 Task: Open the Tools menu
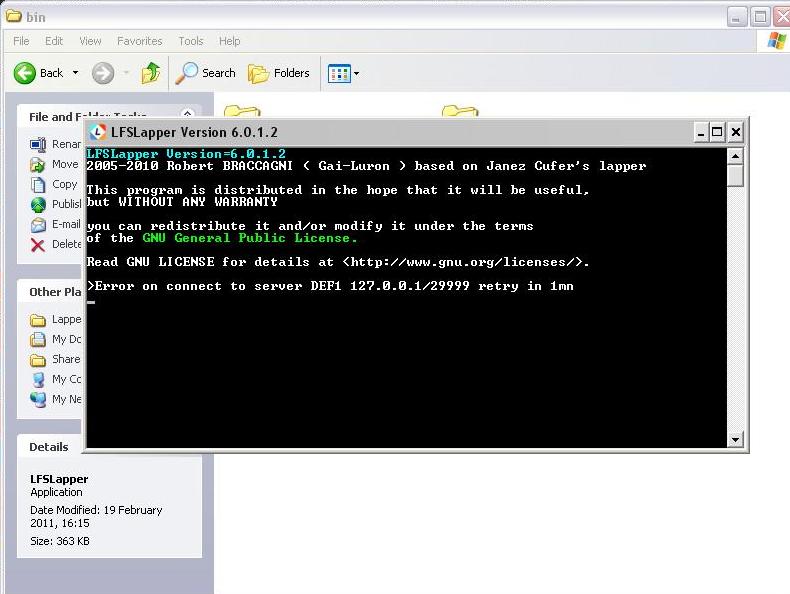(x=190, y=41)
